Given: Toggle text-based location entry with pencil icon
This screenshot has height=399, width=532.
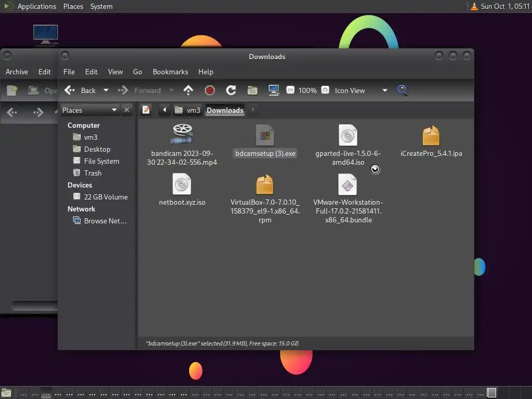Looking at the screenshot, I should point(146,110).
